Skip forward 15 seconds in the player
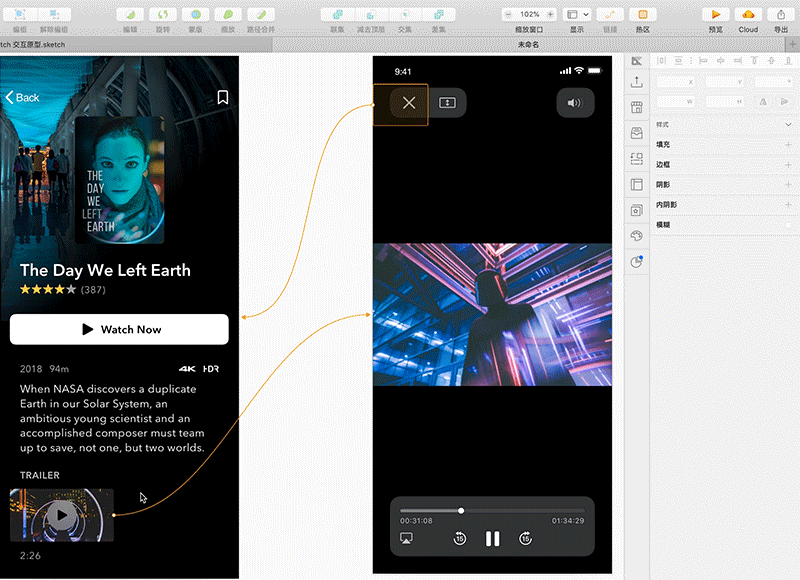Image resolution: width=800 pixels, height=580 pixels. 526,538
